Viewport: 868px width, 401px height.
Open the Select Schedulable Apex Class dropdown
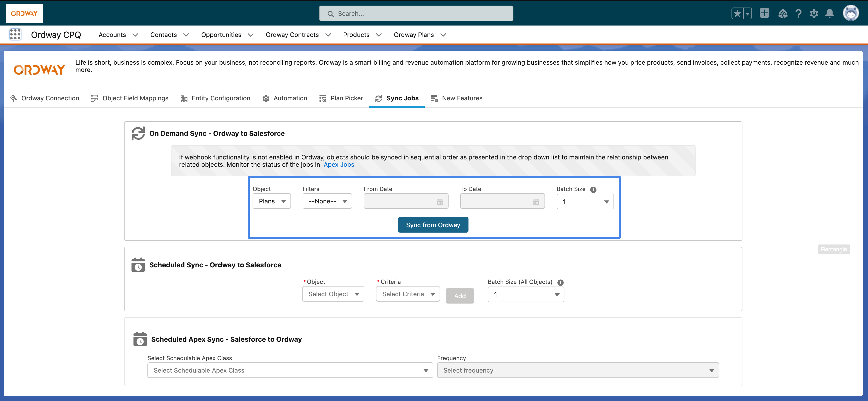pyautogui.click(x=290, y=370)
